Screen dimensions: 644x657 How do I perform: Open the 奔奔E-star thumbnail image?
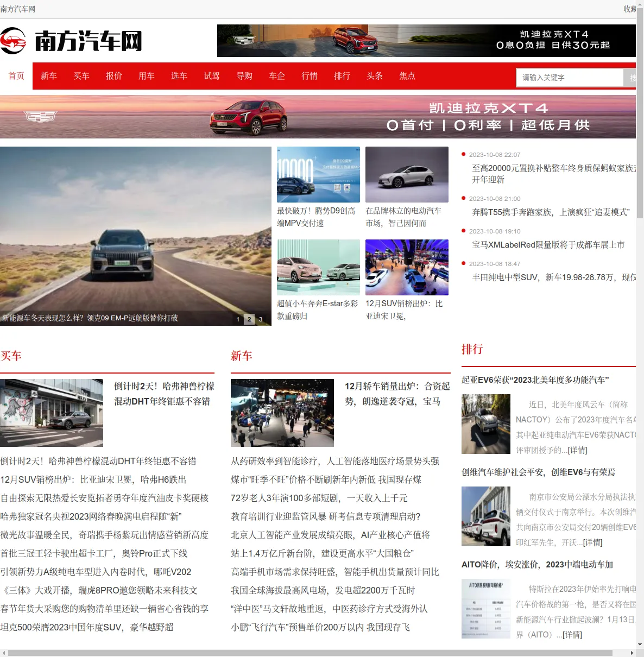pyautogui.click(x=318, y=267)
